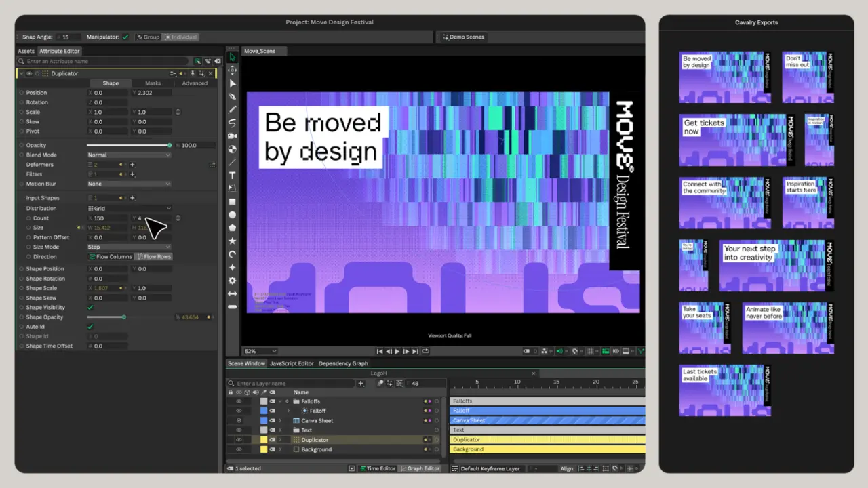Image resolution: width=868 pixels, height=488 pixels.
Task: Open the Blend Mode dropdown
Action: pos(129,155)
